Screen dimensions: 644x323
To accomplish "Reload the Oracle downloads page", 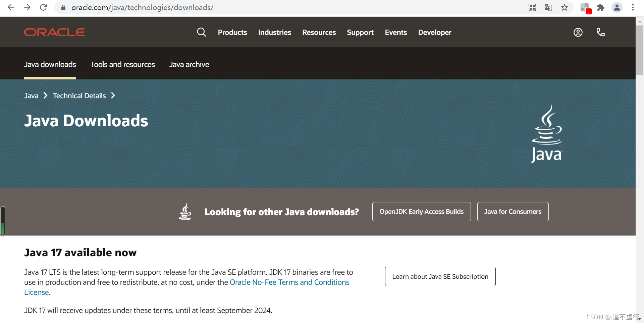I will coord(43,7).
